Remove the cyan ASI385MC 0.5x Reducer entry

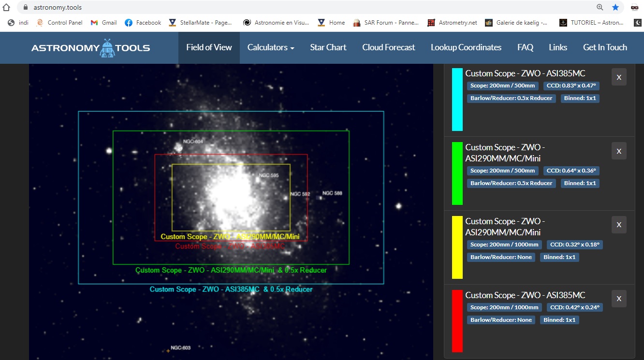[x=619, y=77]
